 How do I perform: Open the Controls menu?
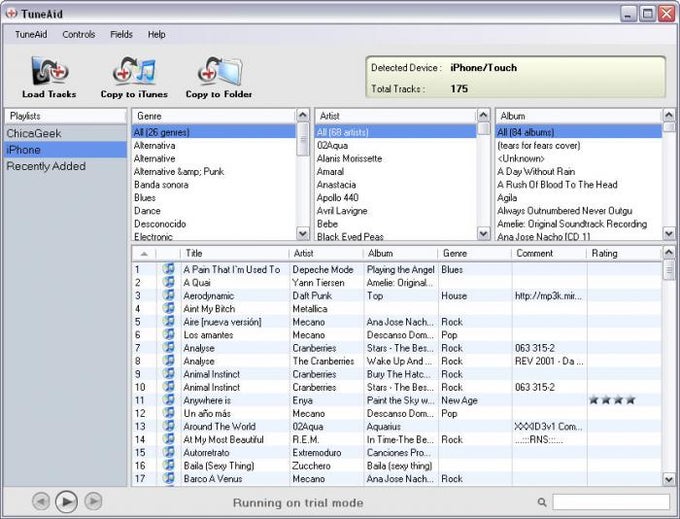coord(78,34)
